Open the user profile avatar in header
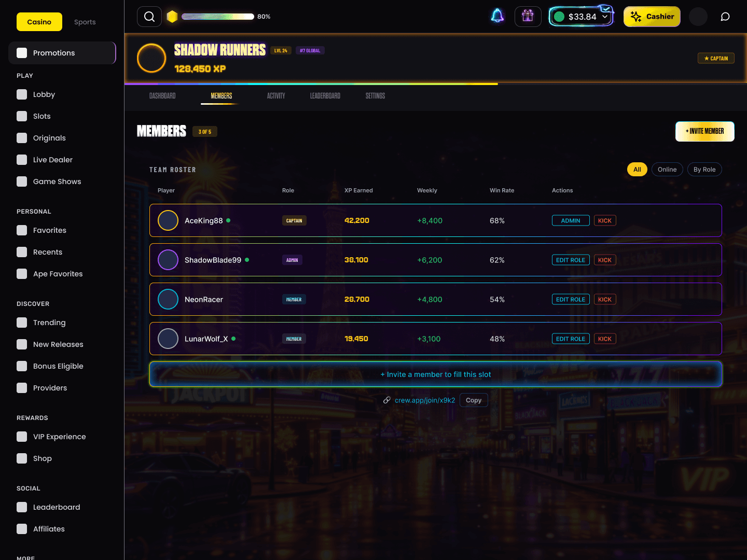 (698, 17)
